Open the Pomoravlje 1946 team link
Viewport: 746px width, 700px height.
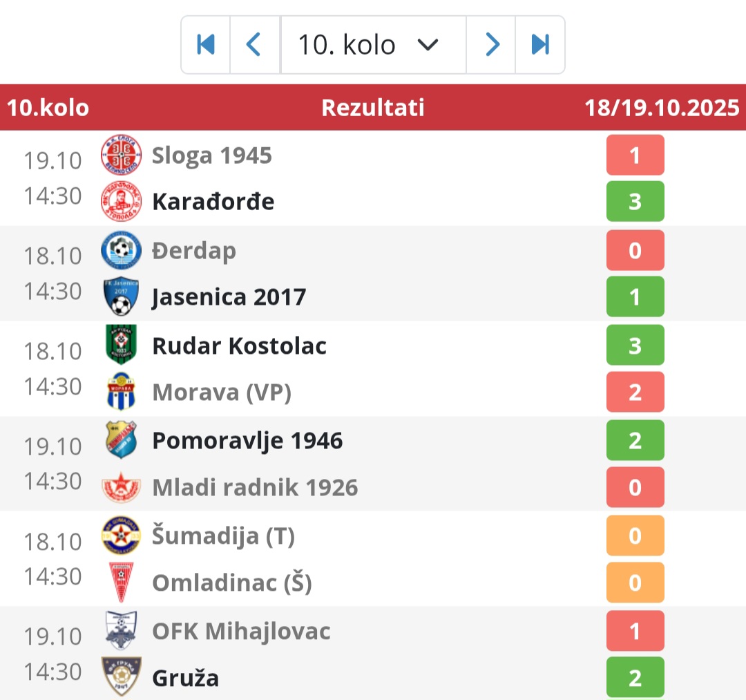[247, 440]
